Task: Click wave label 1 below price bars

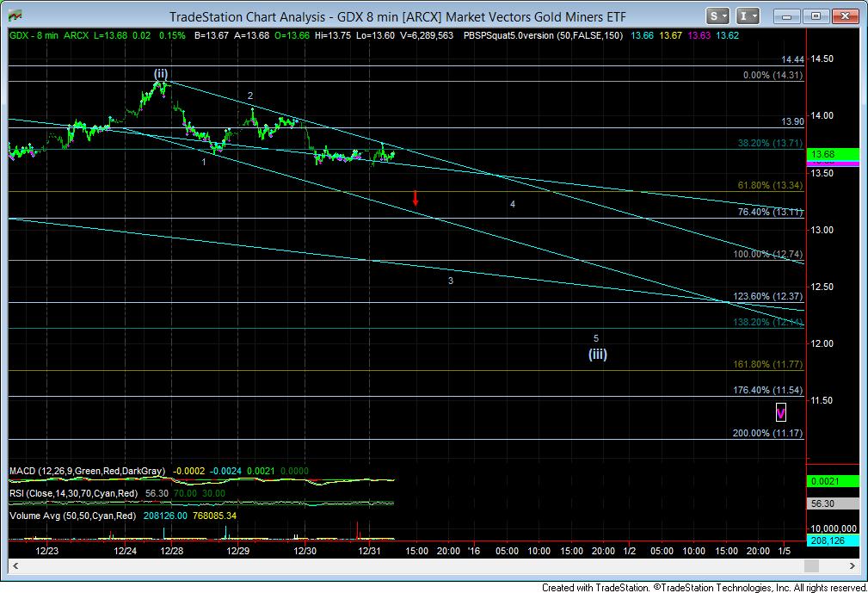Action: (204, 162)
